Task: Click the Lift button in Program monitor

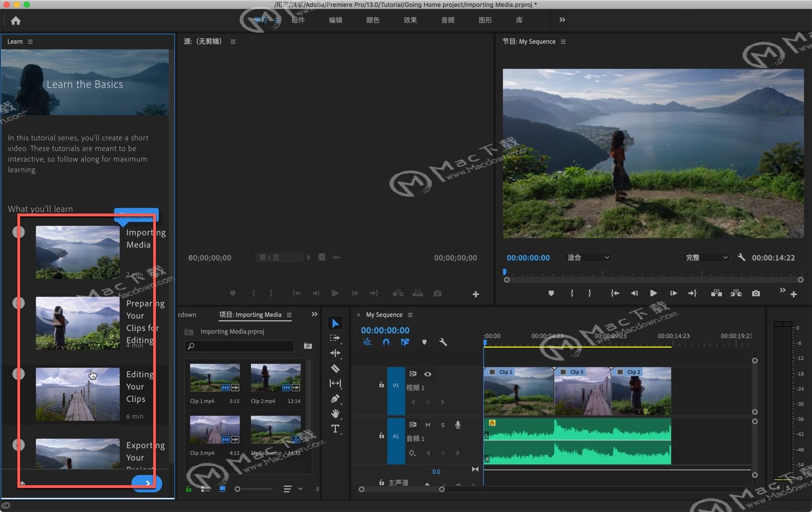Action: pos(716,293)
